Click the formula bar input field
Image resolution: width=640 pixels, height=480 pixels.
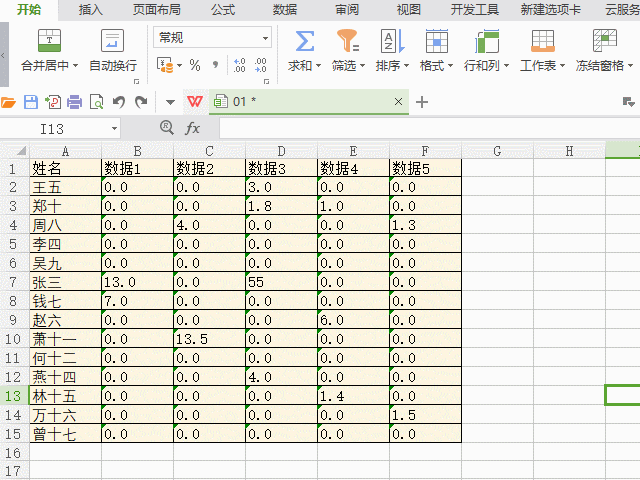point(420,128)
